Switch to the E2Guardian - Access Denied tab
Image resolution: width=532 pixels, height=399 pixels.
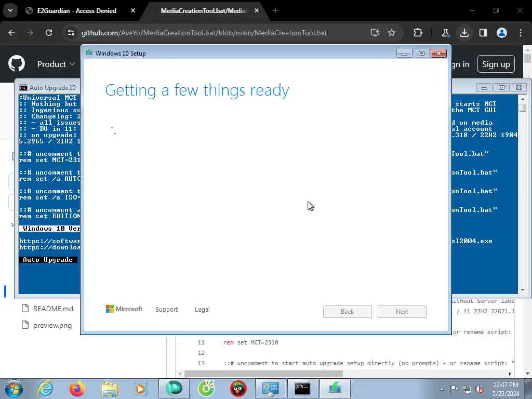click(77, 11)
